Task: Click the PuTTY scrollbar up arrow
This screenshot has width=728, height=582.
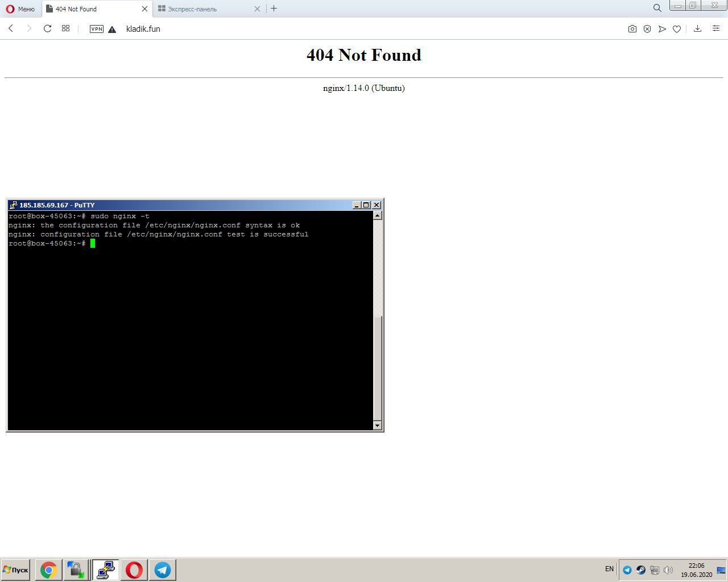Action: click(378, 215)
